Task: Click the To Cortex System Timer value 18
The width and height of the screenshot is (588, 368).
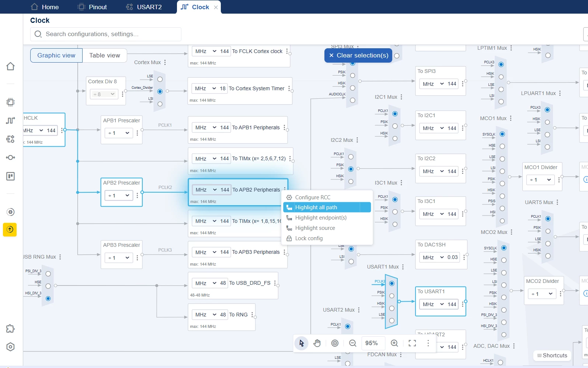Action: pyautogui.click(x=223, y=88)
